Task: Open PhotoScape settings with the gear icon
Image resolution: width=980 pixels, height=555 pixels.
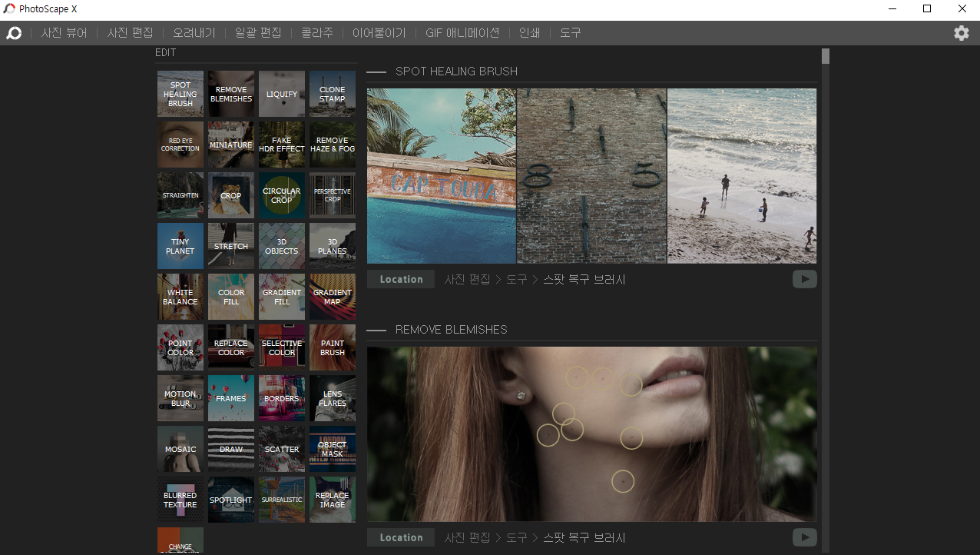Action: tap(961, 33)
